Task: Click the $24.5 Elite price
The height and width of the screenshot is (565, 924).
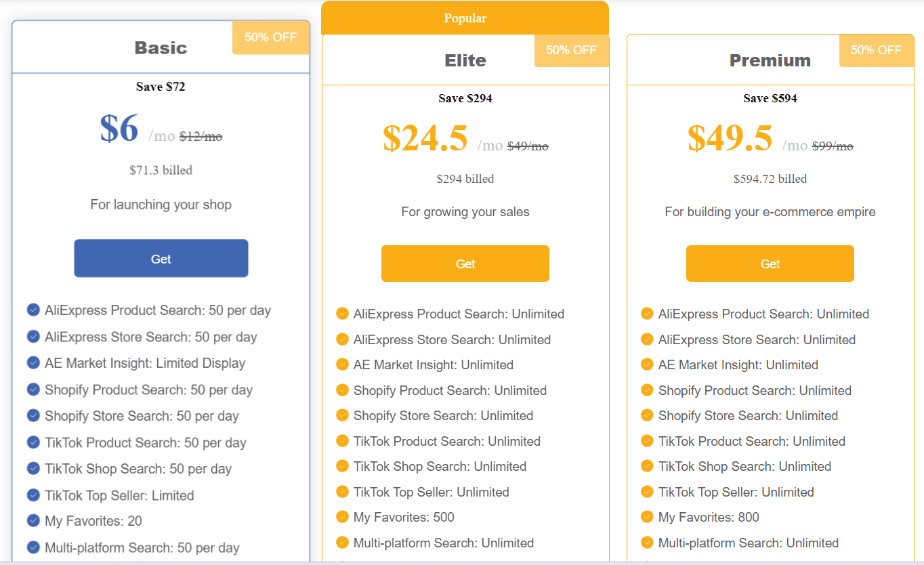Action: (x=425, y=138)
